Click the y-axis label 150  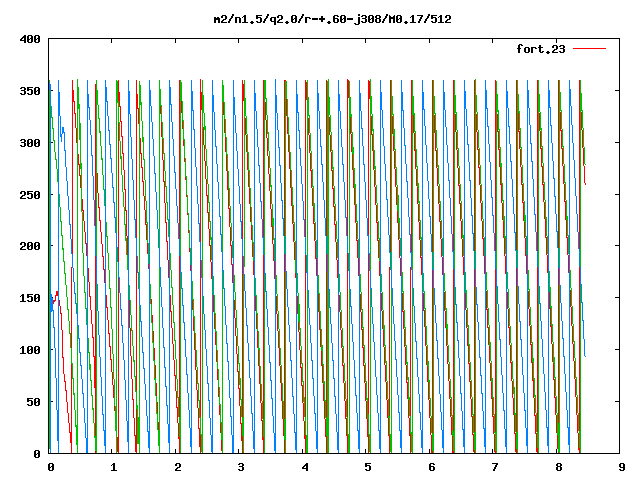pos(30,298)
